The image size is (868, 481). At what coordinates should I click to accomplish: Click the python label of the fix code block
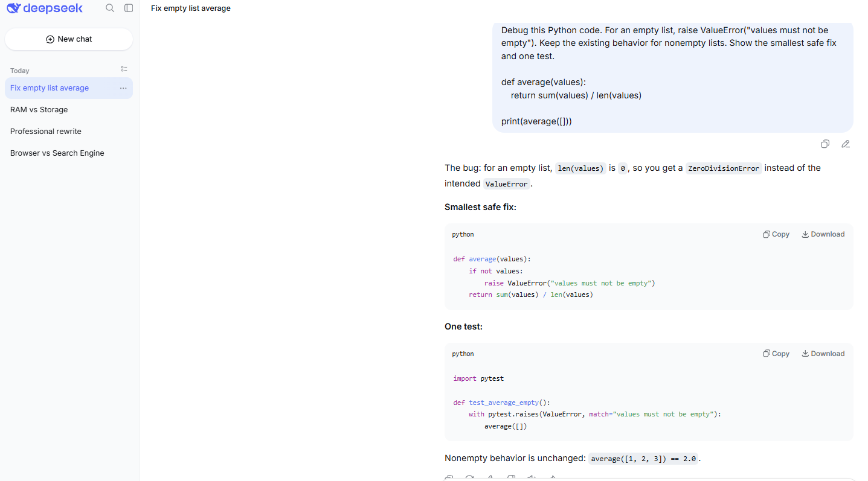(463, 234)
